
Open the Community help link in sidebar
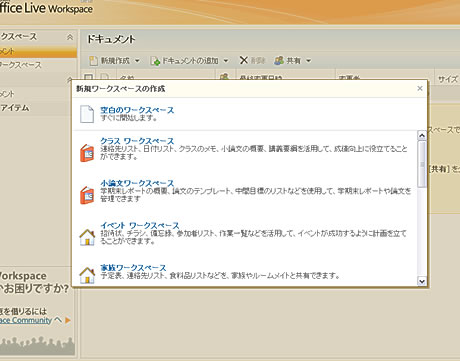pos(26,320)
